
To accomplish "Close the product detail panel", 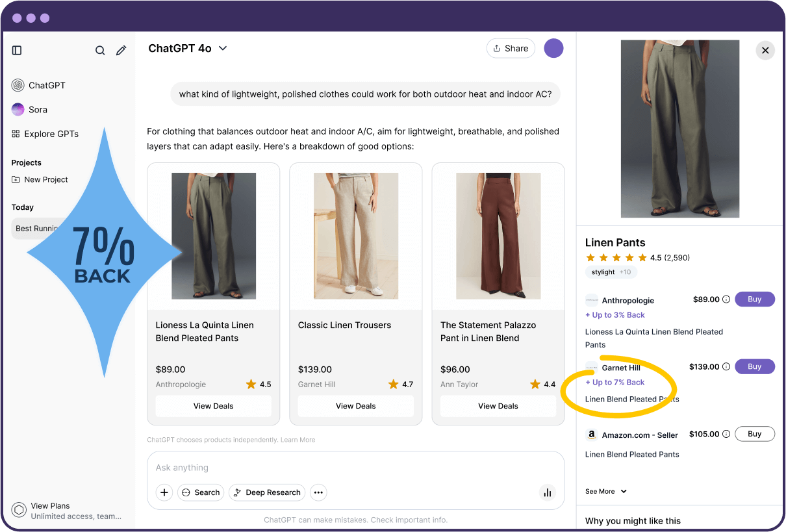I will [x=765, y=50].
